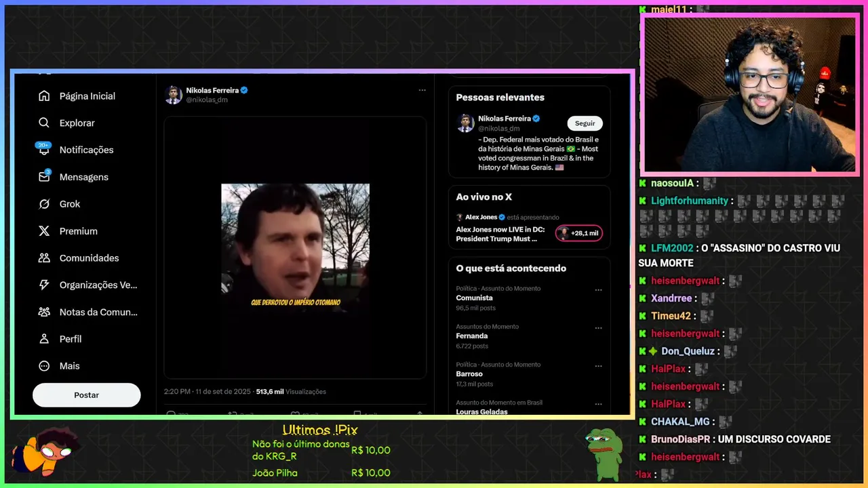This screenshot has width=868, height=488.
Task: Open more options for Fernanda trend
Action: coord(598,328)
